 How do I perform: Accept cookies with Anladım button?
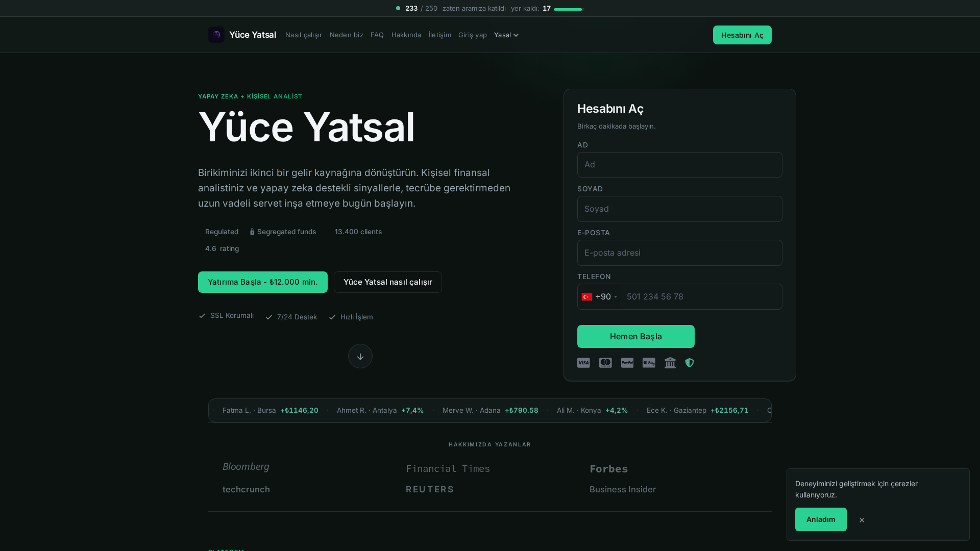tap(821, 519)
